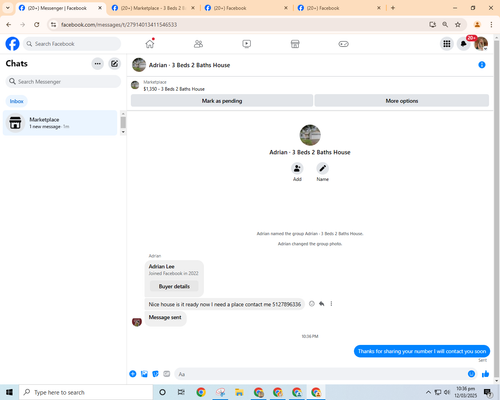Click the $1,350 - 3 Beds 2 Baths House listing

[x=174, y=89]
